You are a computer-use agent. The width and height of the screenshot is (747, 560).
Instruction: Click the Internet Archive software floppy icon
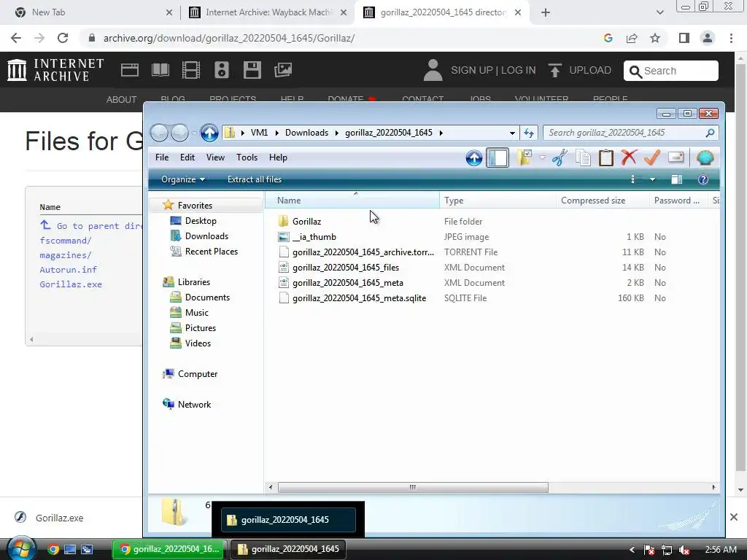(x=252, y=70)
